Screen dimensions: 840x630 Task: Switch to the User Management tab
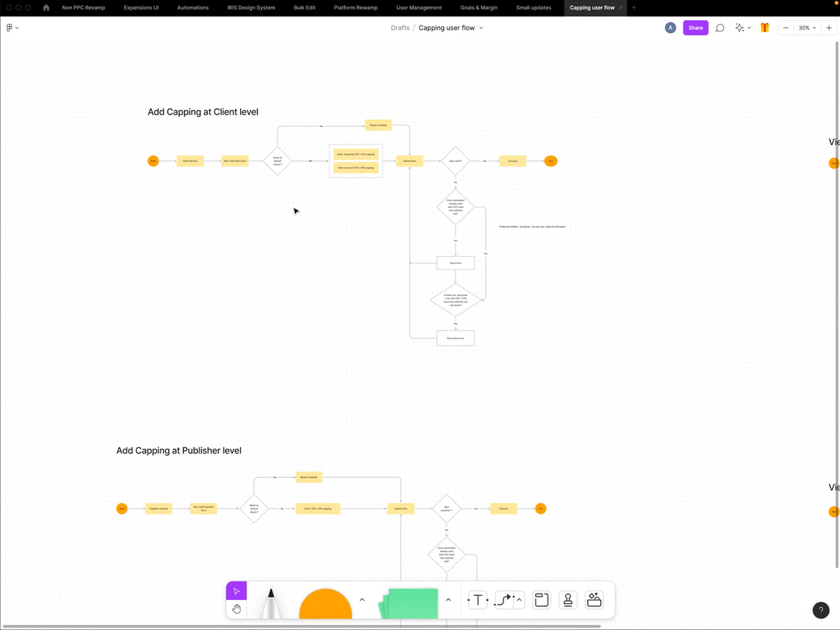pyautogui.click(x=419, y=8)
